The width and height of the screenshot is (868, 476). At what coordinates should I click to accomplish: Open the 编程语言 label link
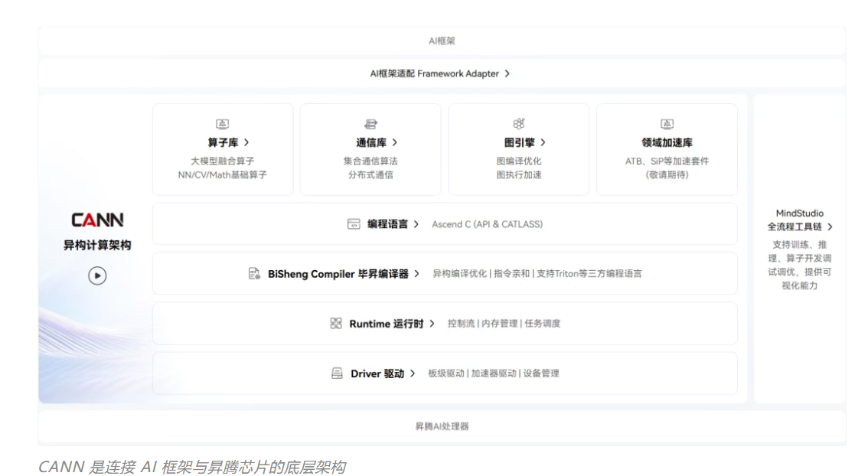[x=387, y=224]
